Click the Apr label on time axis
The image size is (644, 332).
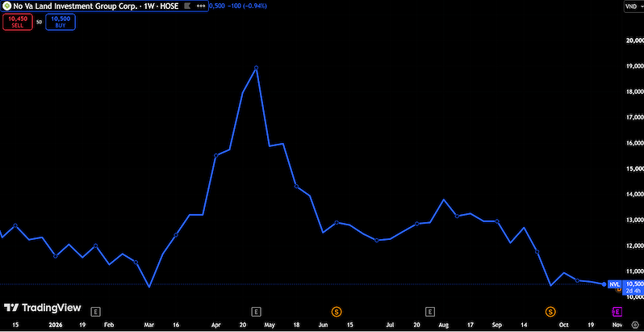pyautogui.click(x=216, y=325)
